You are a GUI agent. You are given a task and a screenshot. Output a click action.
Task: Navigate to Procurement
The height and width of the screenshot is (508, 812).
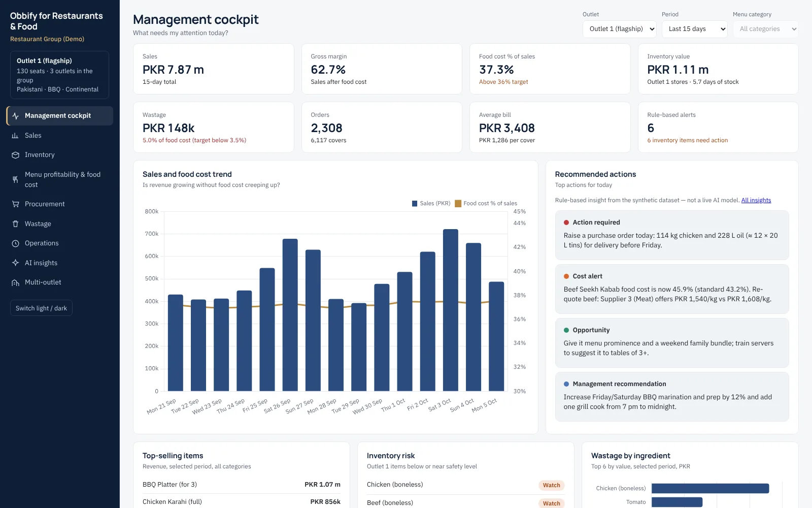[60, 204]
